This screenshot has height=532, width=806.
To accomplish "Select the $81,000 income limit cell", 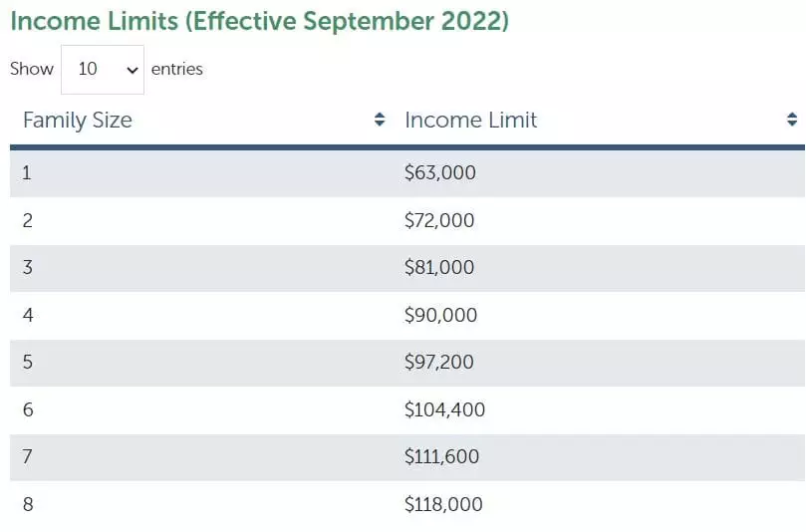I will coord(439,268).
